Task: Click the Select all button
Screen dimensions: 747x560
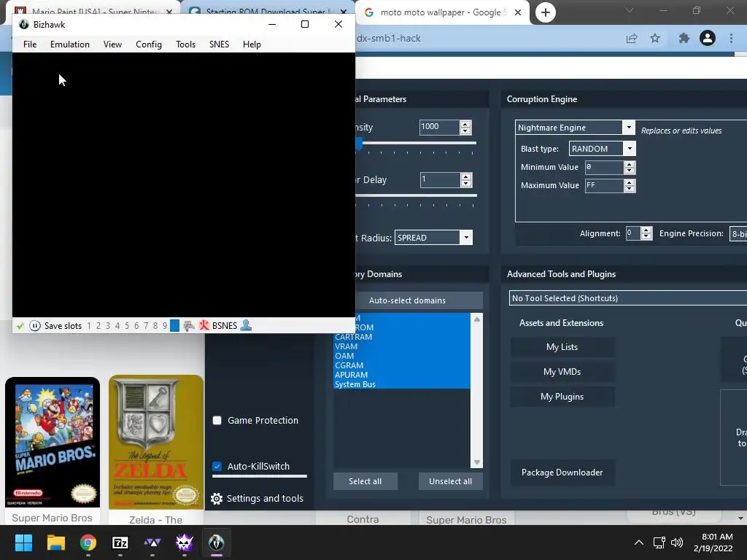Action: (365, 481)
